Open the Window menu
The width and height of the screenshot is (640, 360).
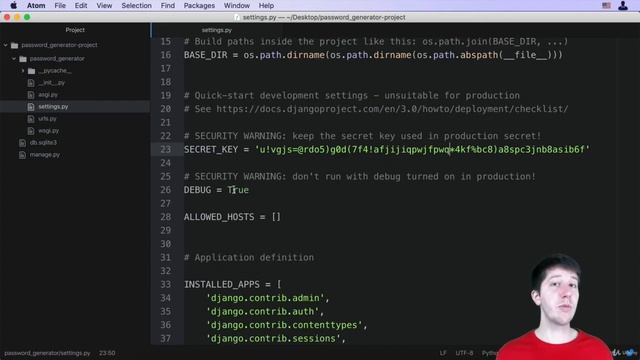pos(237,6)
